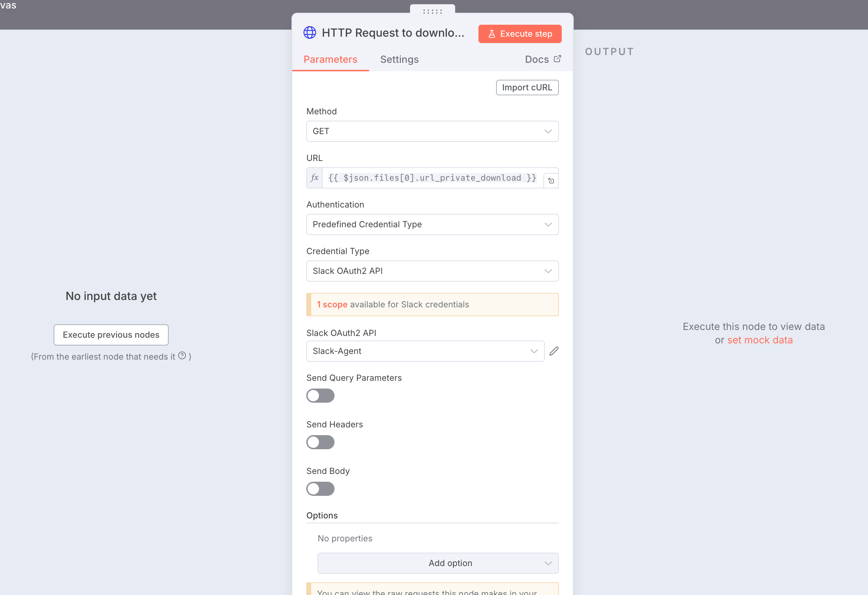Expand the Authentication dropdown
Viewport: 868px width, 595px height.
(x=432, y=224)
